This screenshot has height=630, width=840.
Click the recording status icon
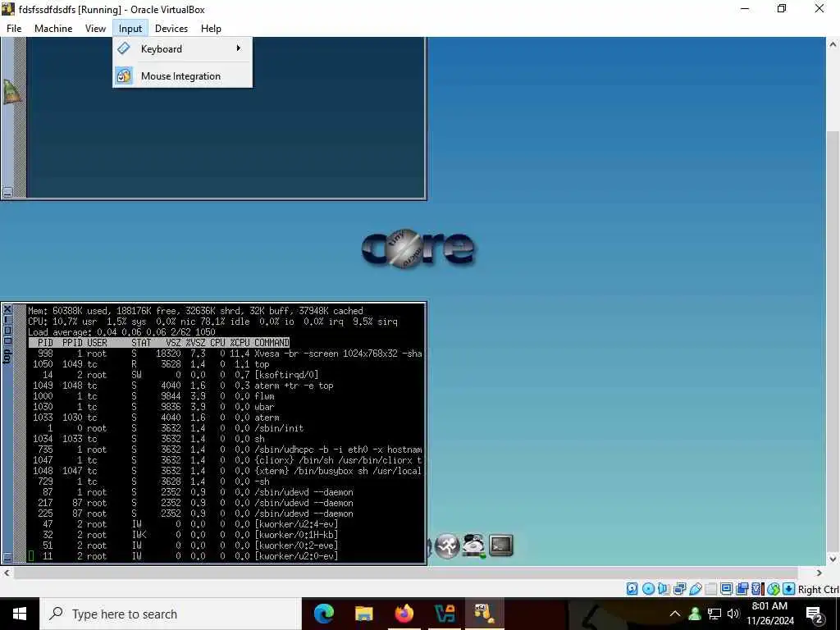point(742,589)
